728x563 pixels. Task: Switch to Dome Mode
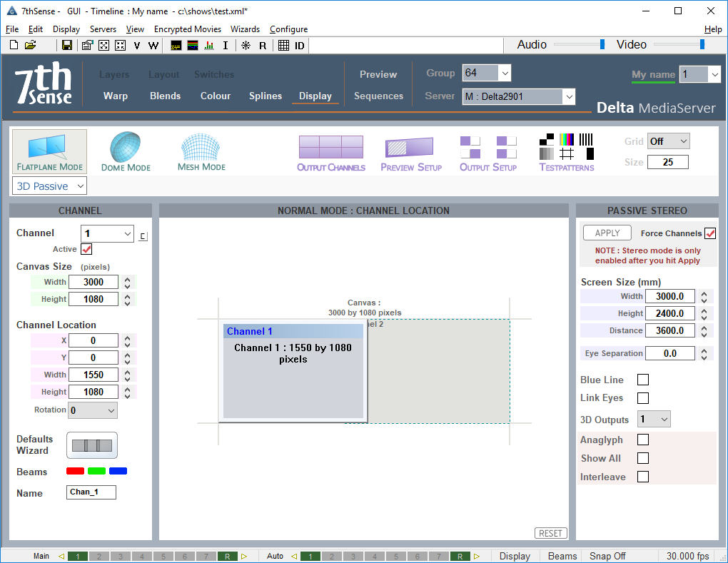pyautogui.click(x=126, y=152)
